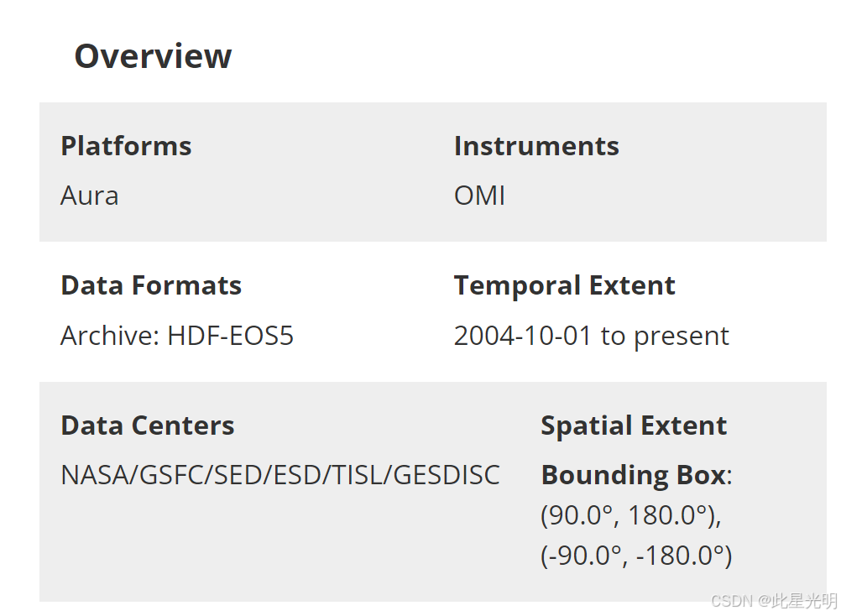Click the NASA/GSFC/SED/ESD/TISL/GESDISC data center

280,475
